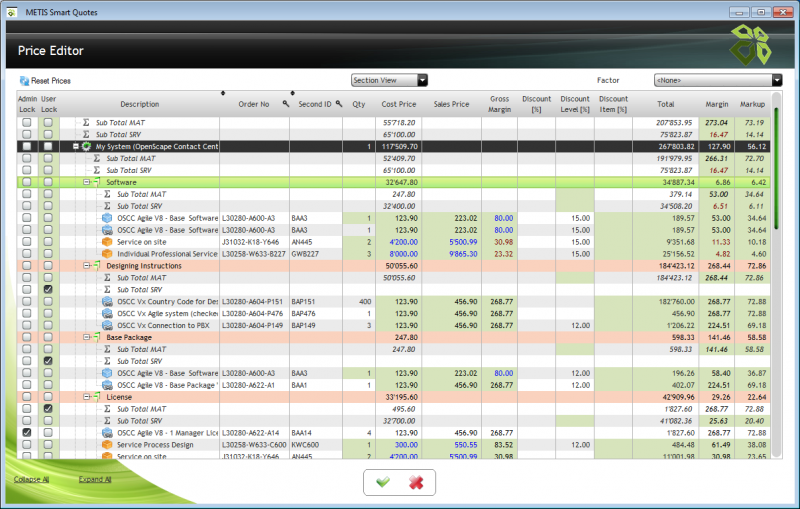Click the Markup column header
This screenshot has height=509, width=800.
(x=752, y=104)
